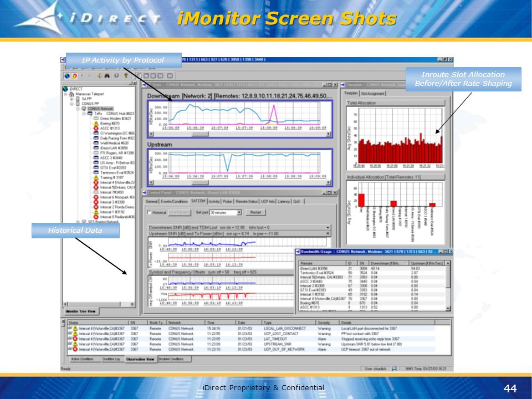Enable the Historical checkbox
This screenshot has height=399, width=532.
(x=149, y=213)
